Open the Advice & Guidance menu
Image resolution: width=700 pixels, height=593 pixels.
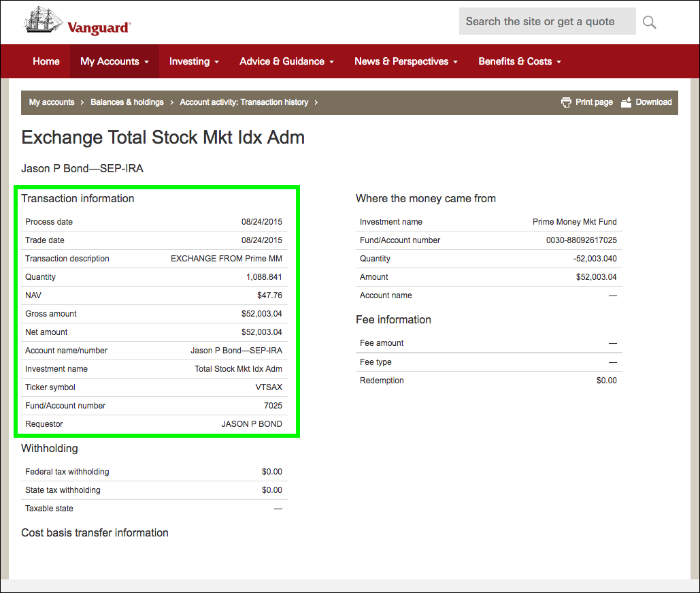tap(286, 61)
